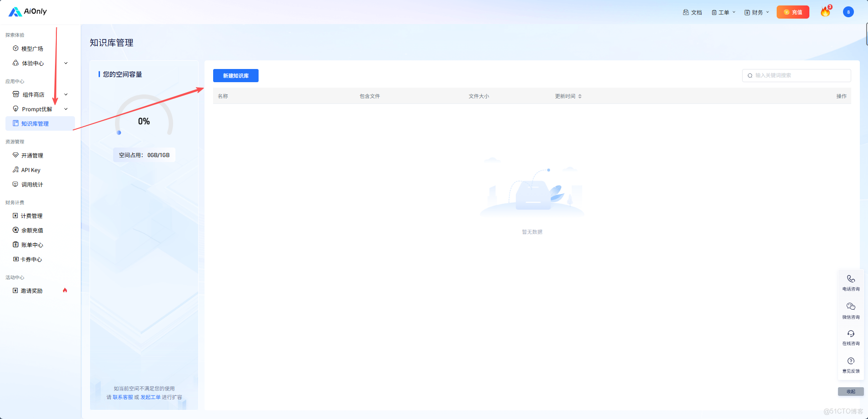Click the 联系客服 link
Screen dimensions: 868x419
[123, 397]
